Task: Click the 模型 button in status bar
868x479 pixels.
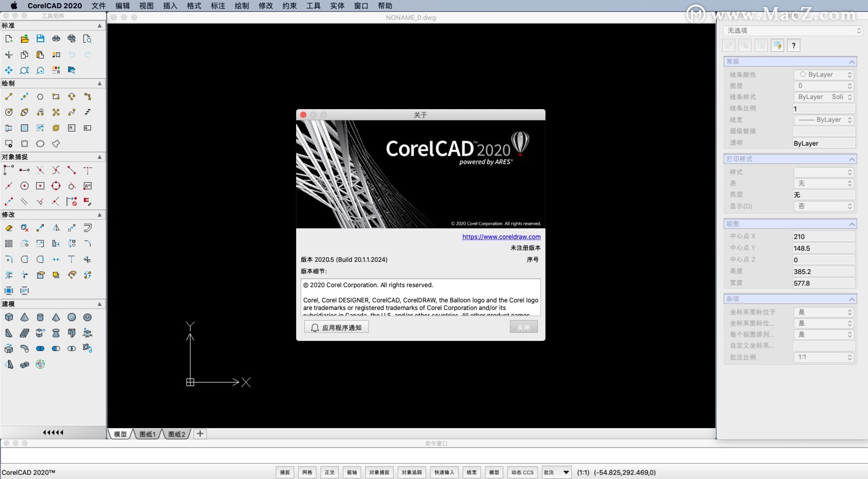Action: click(494, 472)
